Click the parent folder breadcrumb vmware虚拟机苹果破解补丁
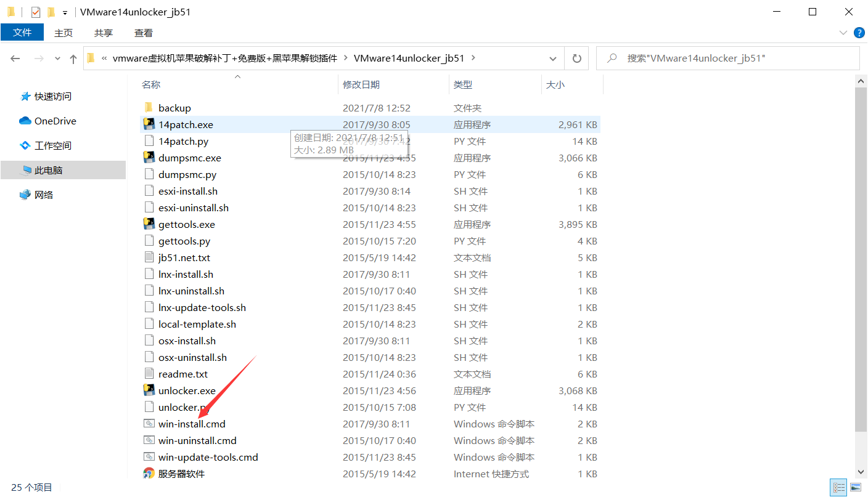The image size is (868, 497). (225, 59)
